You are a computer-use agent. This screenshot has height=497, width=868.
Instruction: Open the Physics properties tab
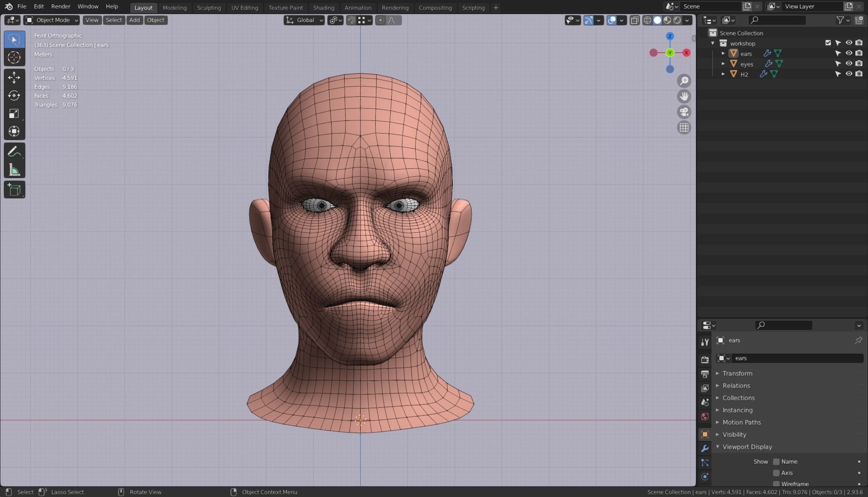click(704, 477)
